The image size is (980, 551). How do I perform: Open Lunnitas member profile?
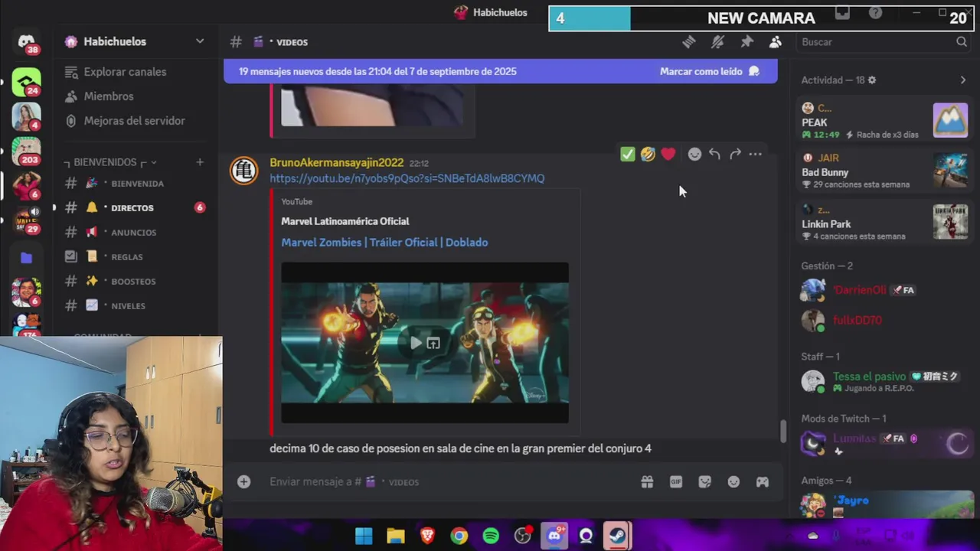point(884,443)
